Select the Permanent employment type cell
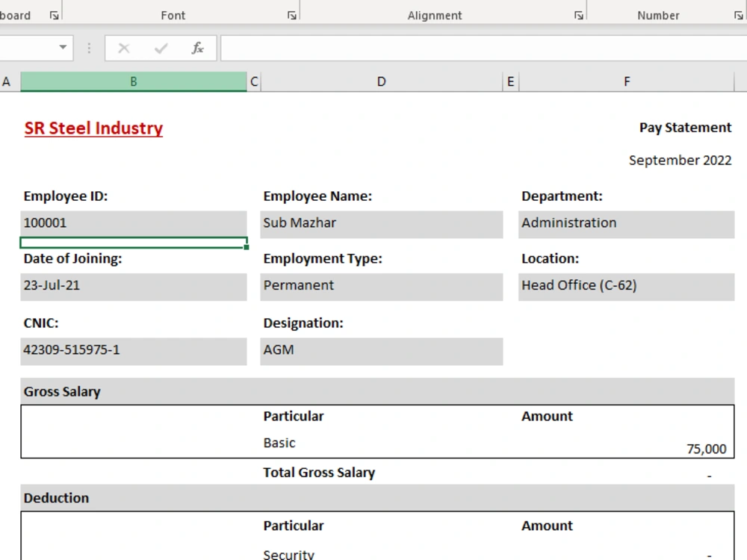 381,286
